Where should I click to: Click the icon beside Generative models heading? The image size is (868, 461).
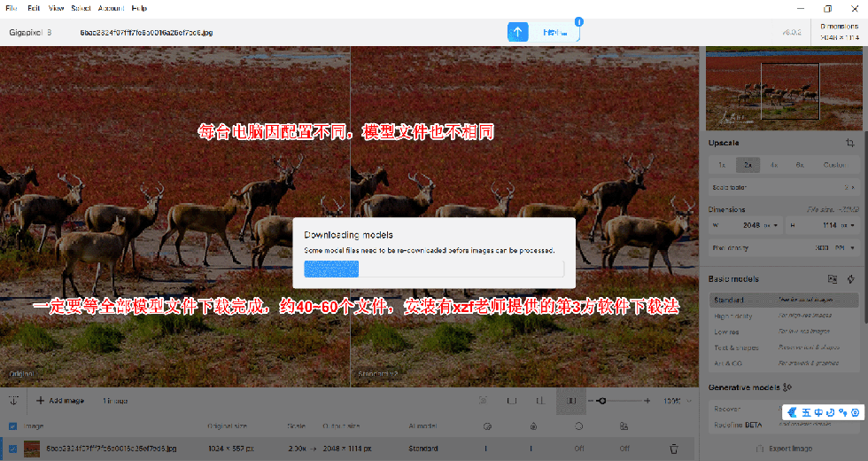[787, 387]
